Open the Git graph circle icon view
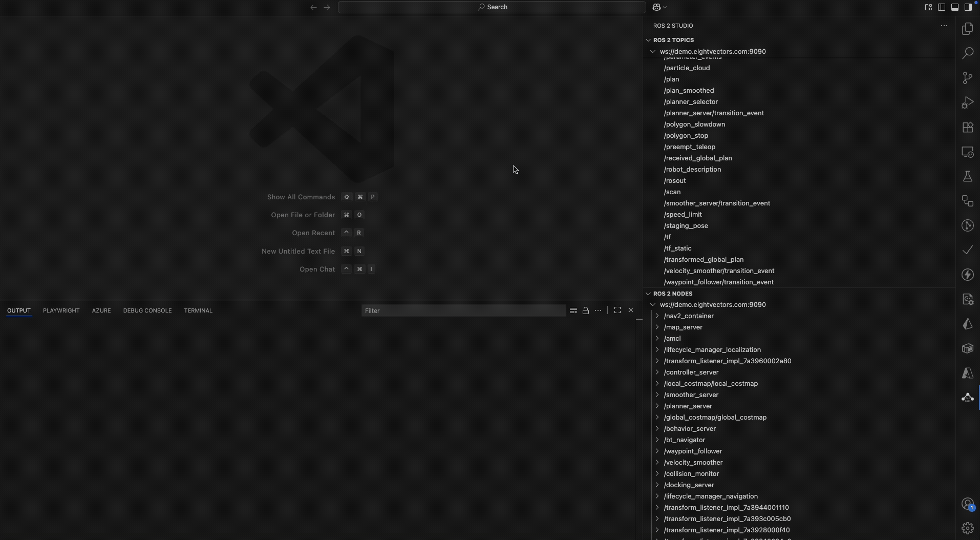Viewport: 980px width, 540px height. 967,225
